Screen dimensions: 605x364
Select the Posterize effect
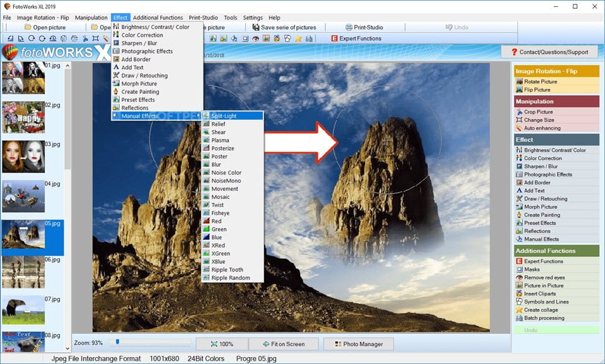pos(233,148)
